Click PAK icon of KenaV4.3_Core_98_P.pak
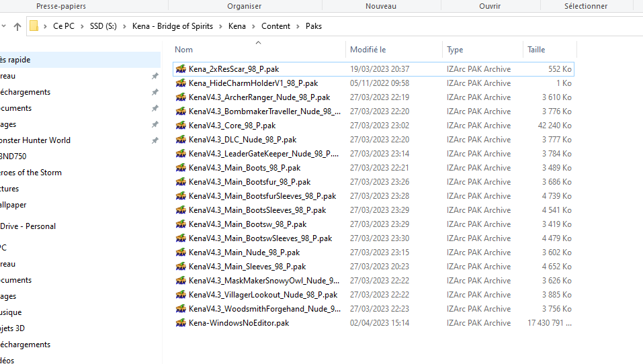The width and height of the screenshot is (643, 364). [181, 126]
